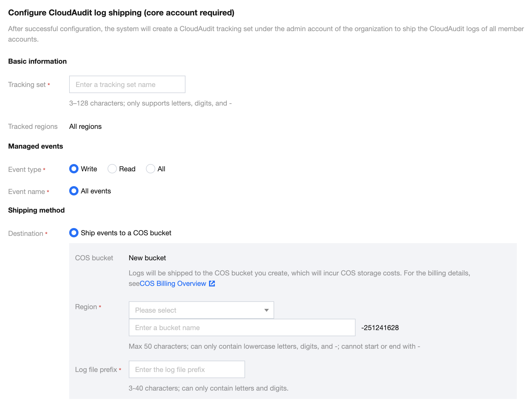The height and width of the screenshot is (406, 532).
Task: Click the Managed events heading
Action: click(35, 146)
